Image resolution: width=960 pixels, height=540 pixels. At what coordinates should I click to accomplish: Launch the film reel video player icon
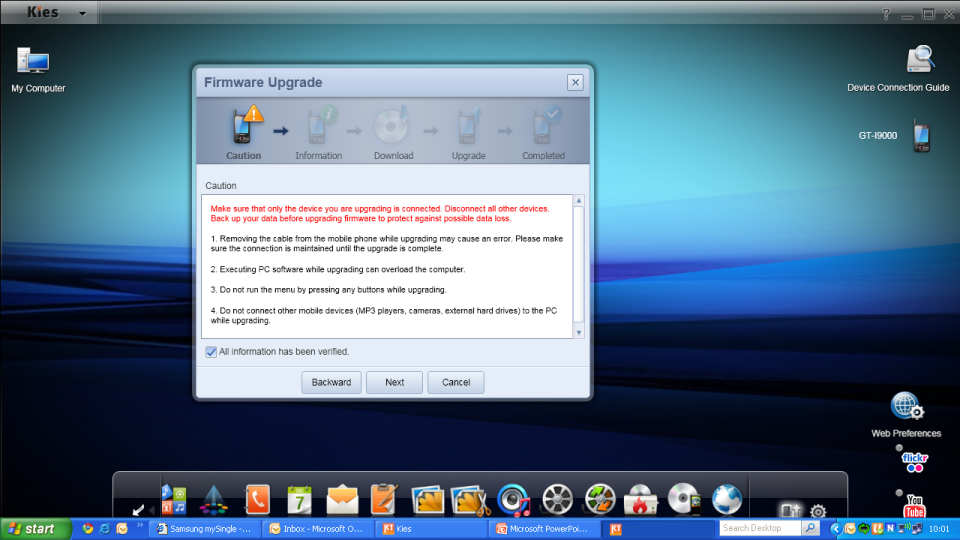pyautogui.click(x=556, y=498)
